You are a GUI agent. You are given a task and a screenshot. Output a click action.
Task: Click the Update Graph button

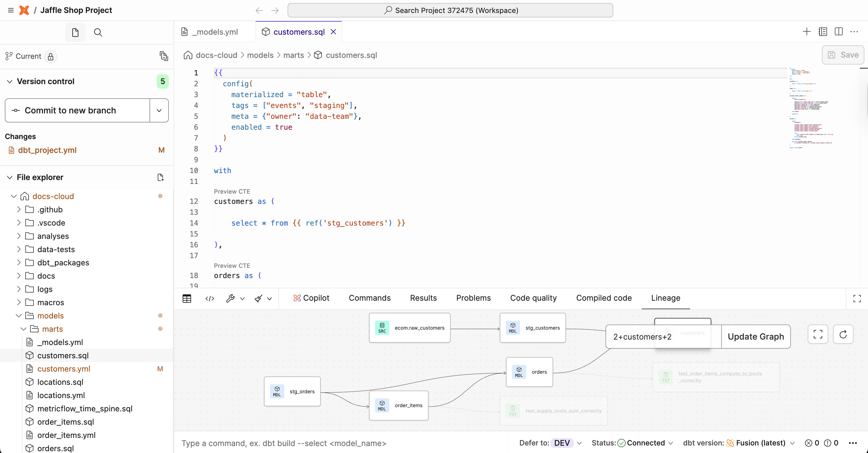tap(756, 336)
